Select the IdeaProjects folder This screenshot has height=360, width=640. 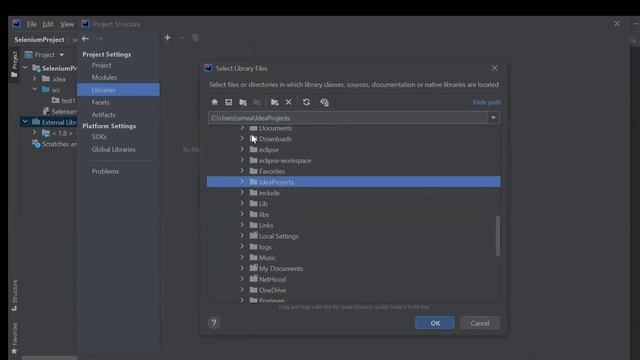[353, 182]
